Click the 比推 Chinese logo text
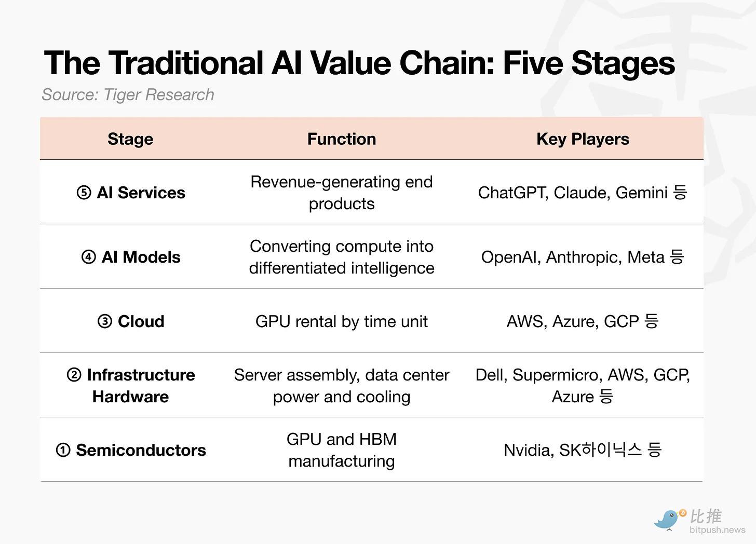Image resolution: width=756 pixels, height=544 pixels. pos(706,516)
